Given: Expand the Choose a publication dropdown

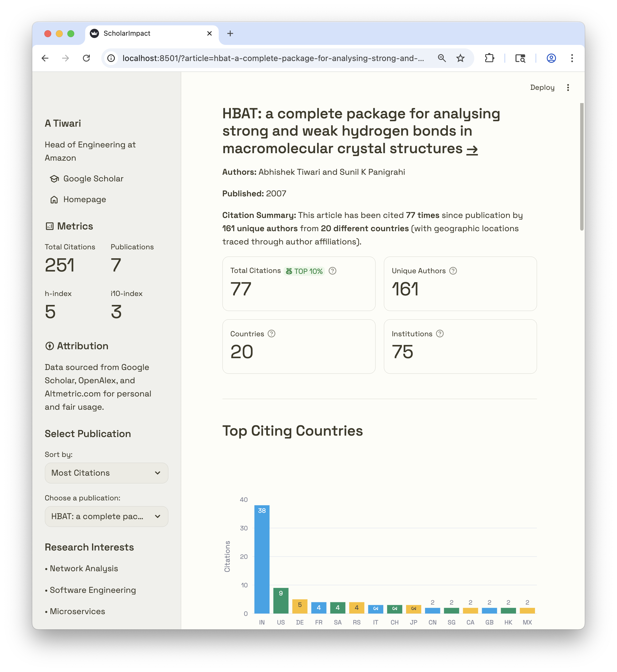Looking at the screenshot, I should [106, 516].
